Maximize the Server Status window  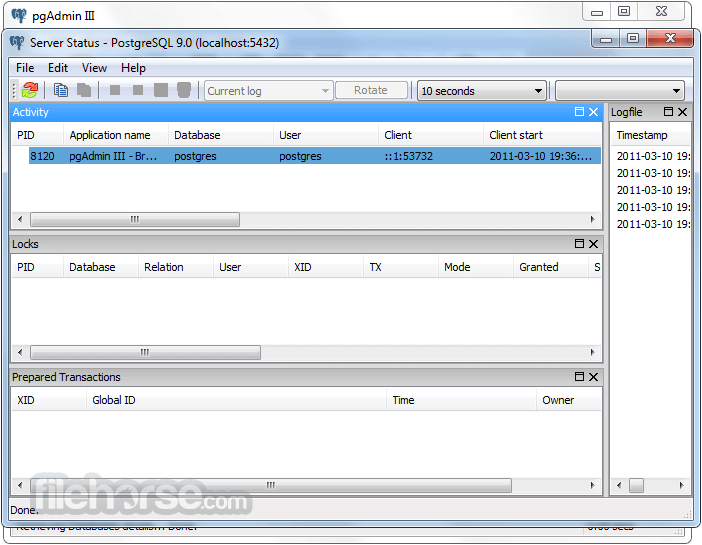coord(633,39)
